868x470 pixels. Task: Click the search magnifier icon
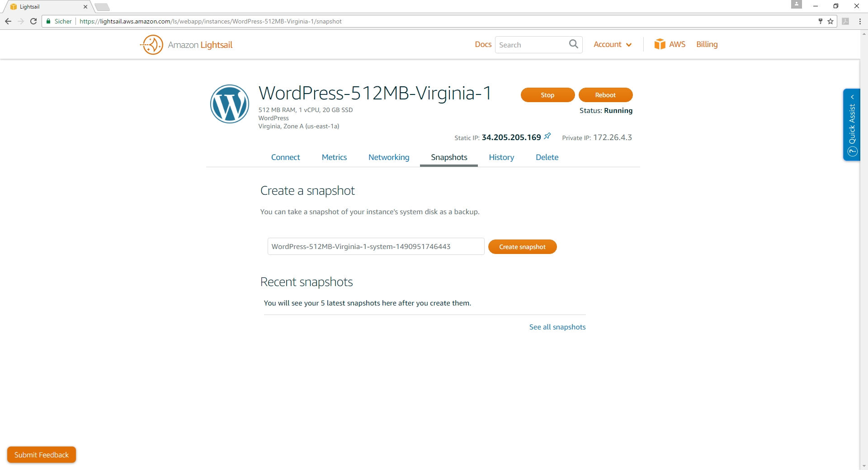pos(574,44)
